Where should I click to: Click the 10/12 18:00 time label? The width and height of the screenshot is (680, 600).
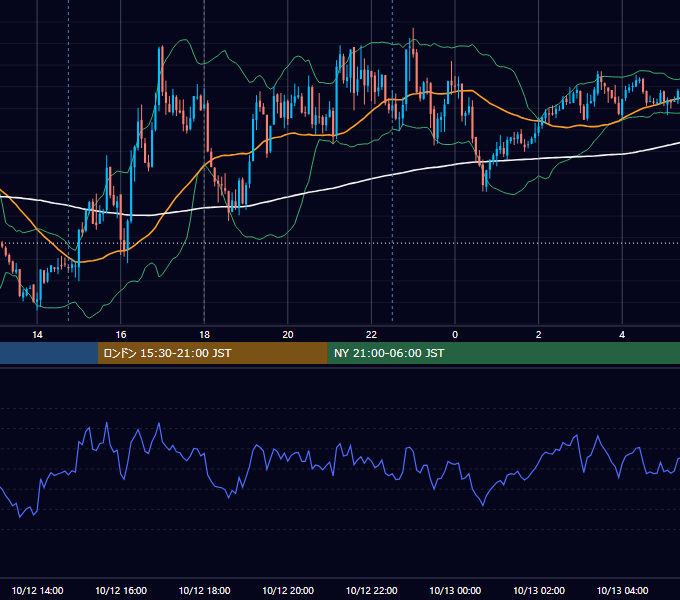pos(204,590)
